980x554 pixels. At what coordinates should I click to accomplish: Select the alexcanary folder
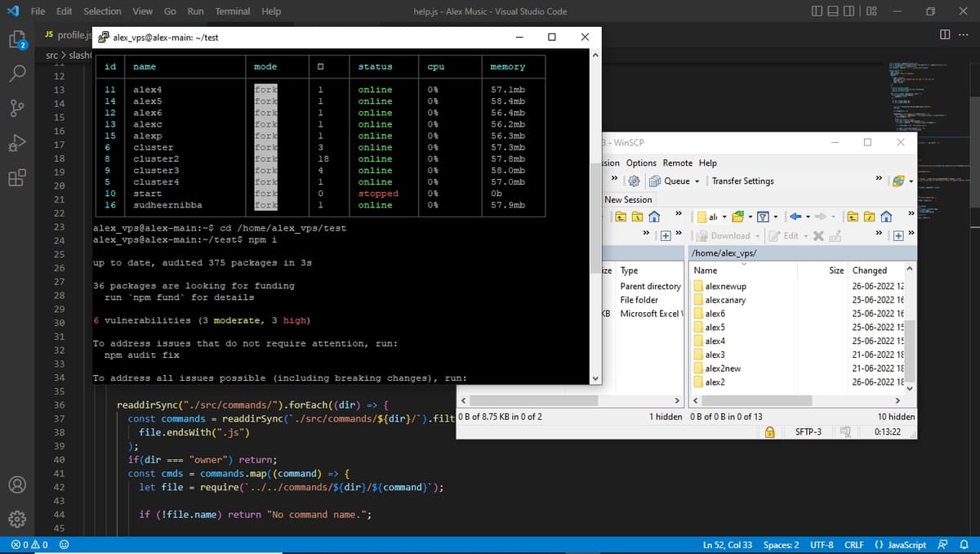pyautogui.click(x=725, y=300)
